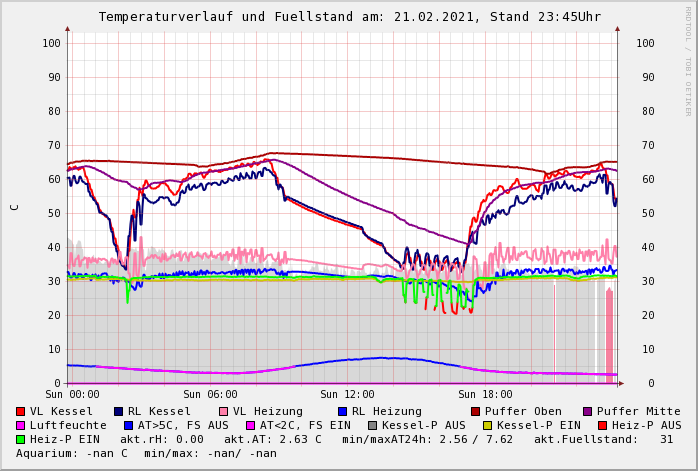Click the red VL Kessel legend swatch
698x471 pixels.
21,411
